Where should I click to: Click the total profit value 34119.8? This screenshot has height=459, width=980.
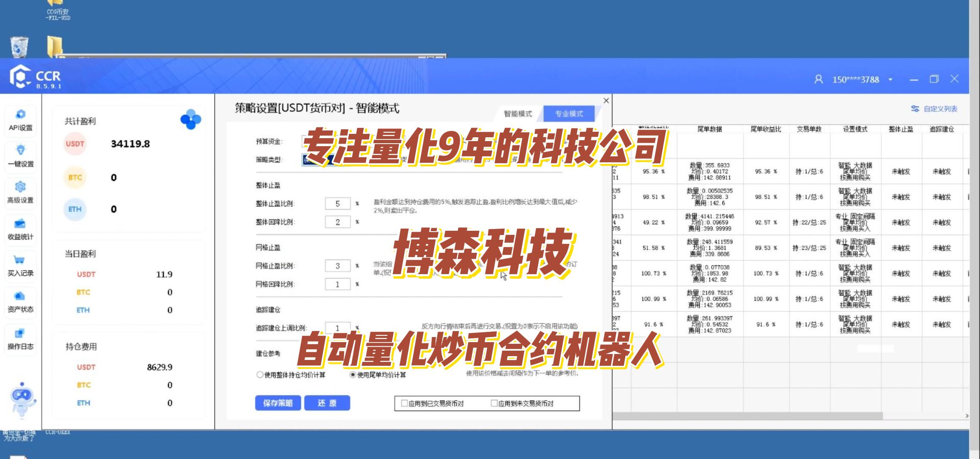coord(130,144)
